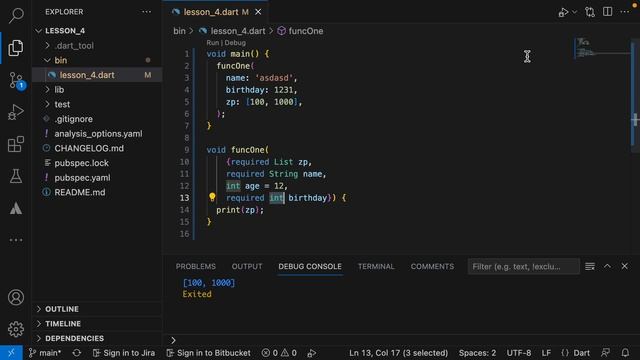This screenshot has height=360, width=640.
Task: Show additional views ellipsis in activity bar
Action: tap(16, 240)
